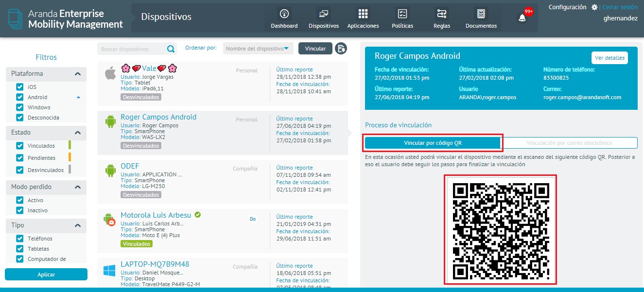Toggle the Computador de type checkbox
The width and height of the screenshot is (644, 292).
[x=20, y=259]
